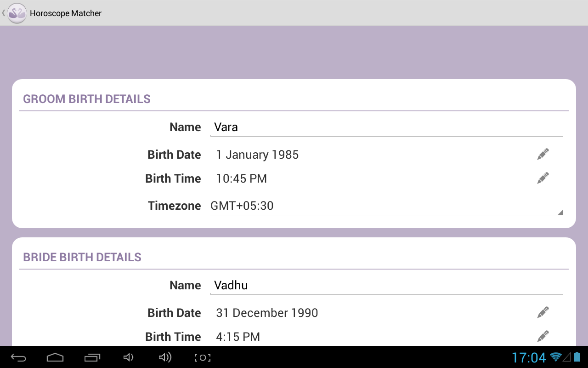Edit bride birth date with pencil icon
The height and width of the screenshot is (368, 588).
coord(543,313)
